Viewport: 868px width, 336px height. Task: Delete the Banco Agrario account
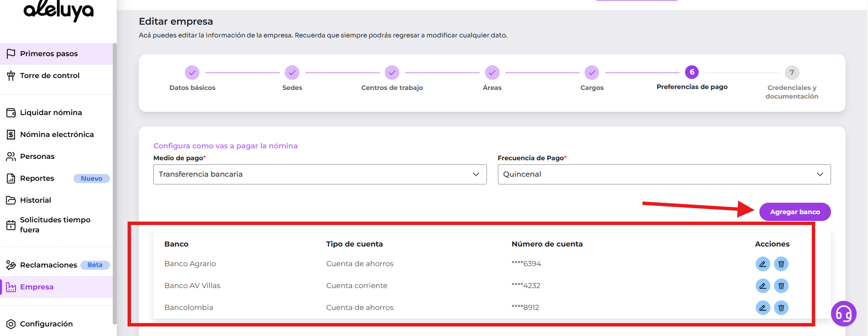coord(781,264)
